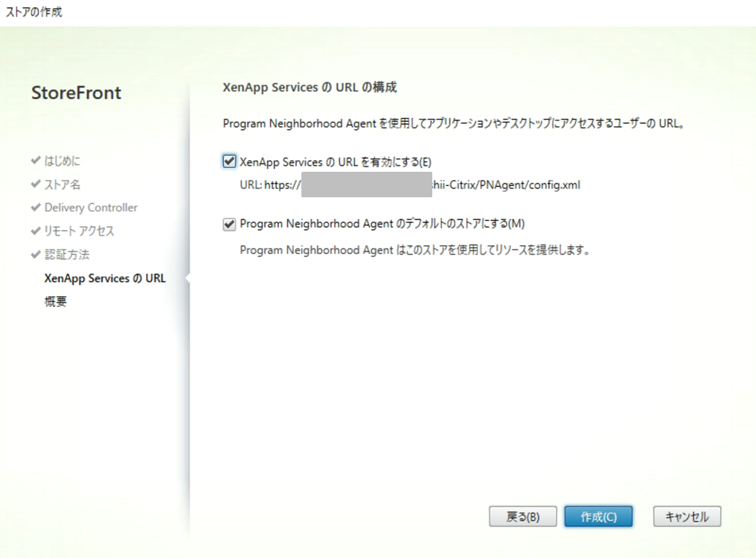The width and height of the screenshot is (756, 558).
Task: Click the PNAgent/config.xml URL text
Action: point(410,185)
